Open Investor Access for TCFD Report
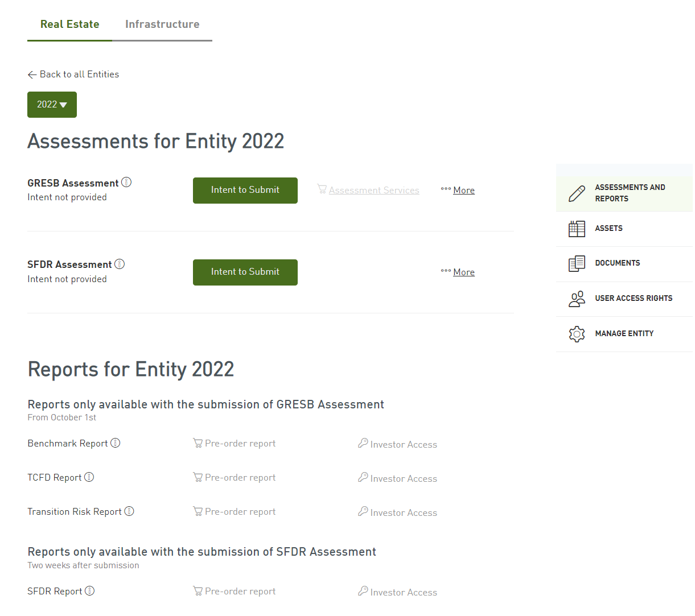 [x=404, y=479]
